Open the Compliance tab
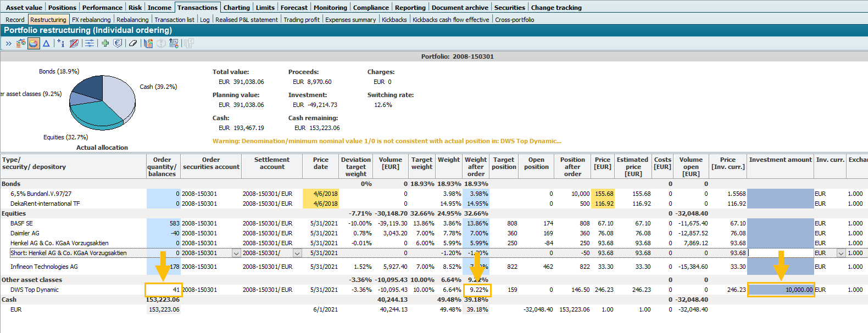Image resolution: width=868 pixels, height=333 pixels. coord(371,8)
